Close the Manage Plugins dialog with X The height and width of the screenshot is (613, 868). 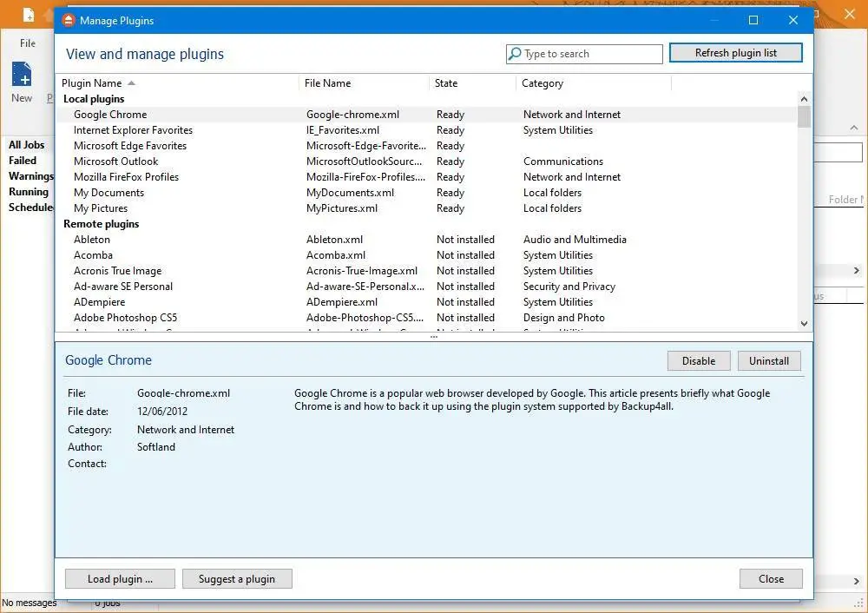792,20
